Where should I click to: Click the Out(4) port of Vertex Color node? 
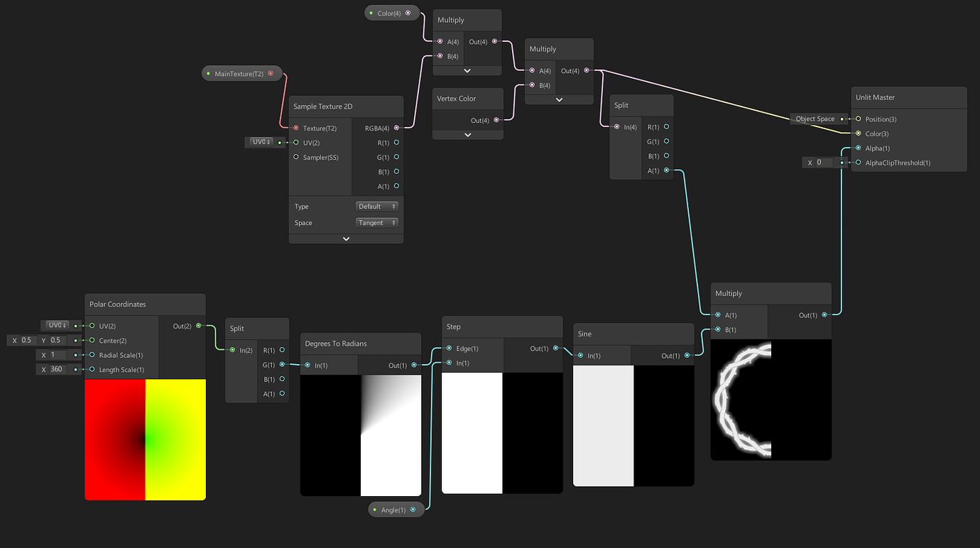pyautogui.click(x=496, y=121)
